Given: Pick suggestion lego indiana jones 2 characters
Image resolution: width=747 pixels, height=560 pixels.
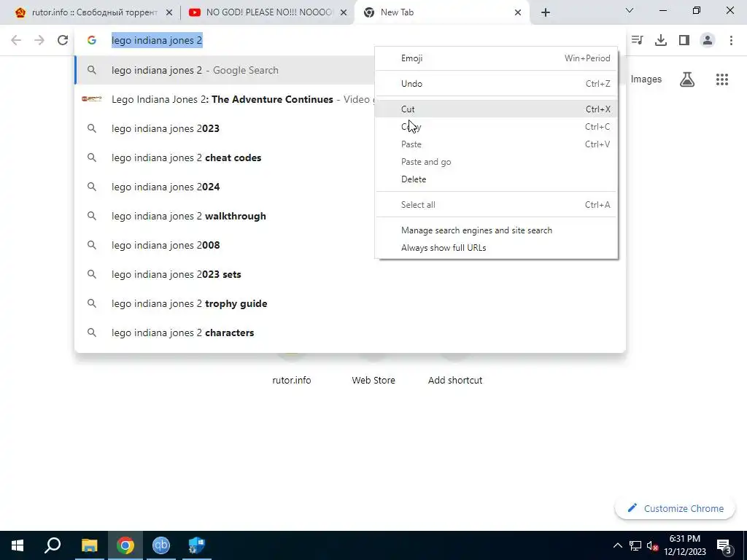Looking at the screenshot, I should point(349,332).
